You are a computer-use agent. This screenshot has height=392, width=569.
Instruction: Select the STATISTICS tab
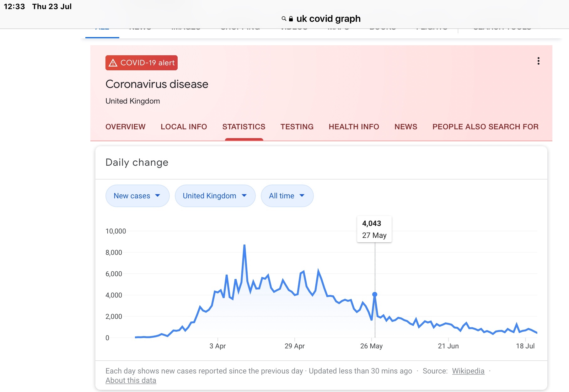click(x=244, y=127)
